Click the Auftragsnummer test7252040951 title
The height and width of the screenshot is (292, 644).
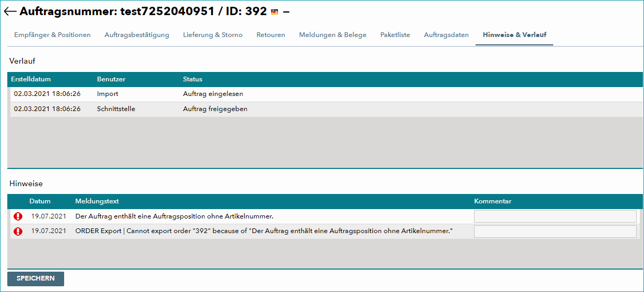click(143, 11)
